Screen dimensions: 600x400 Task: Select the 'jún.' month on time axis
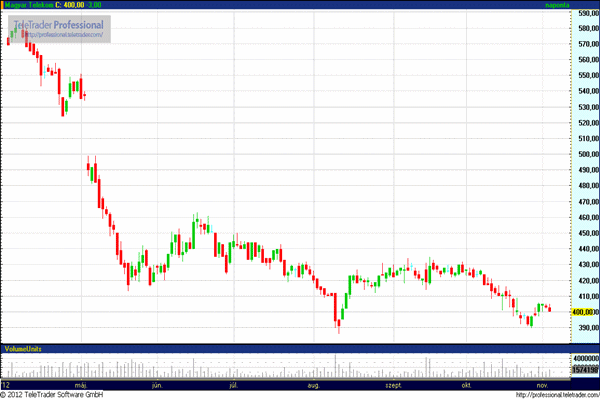(156, 383)
